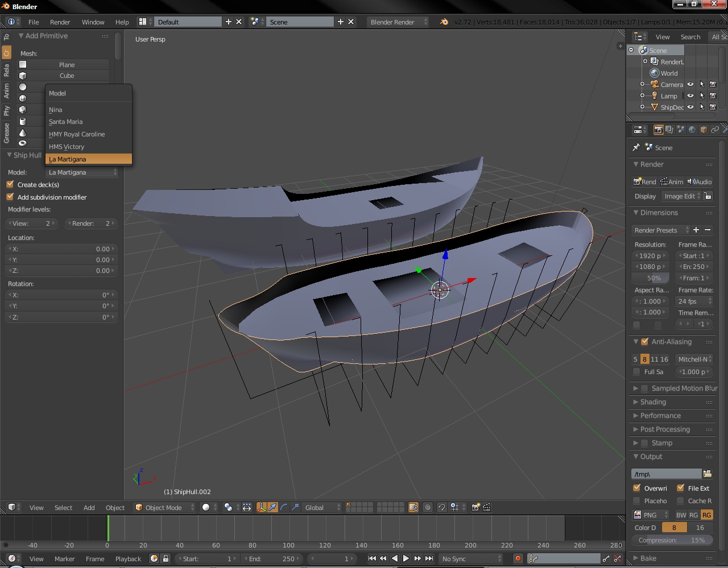728x568 pixels.
Task: Open the Render menu in top bar
Action: pyautogui.click(x=60, y=22)
